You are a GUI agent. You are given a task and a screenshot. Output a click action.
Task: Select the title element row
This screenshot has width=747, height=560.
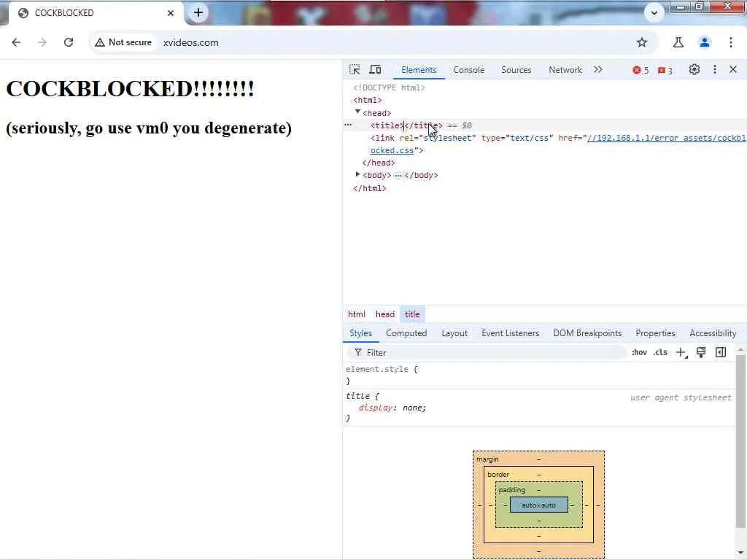pos(545,125)
